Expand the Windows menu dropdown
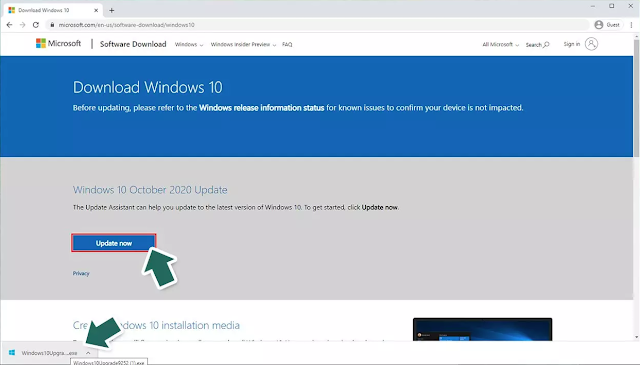The width and height of the screenshot is (640, 365). tap(189, 45)
